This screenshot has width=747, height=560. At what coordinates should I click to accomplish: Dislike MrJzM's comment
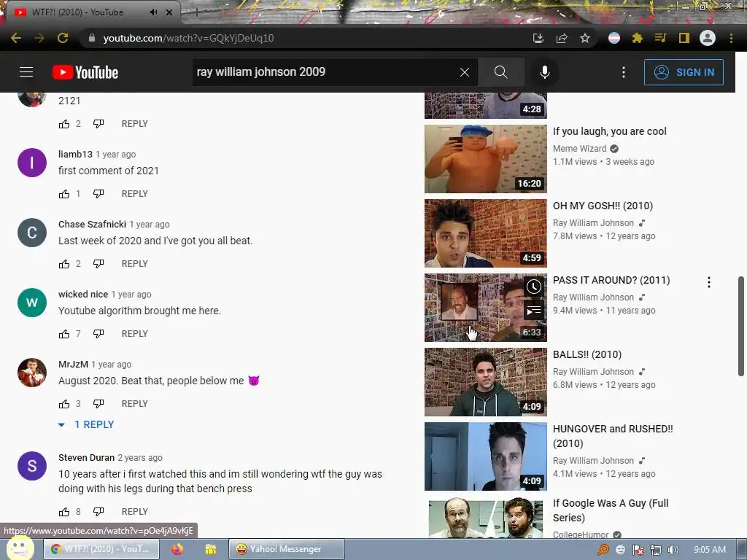98,404
